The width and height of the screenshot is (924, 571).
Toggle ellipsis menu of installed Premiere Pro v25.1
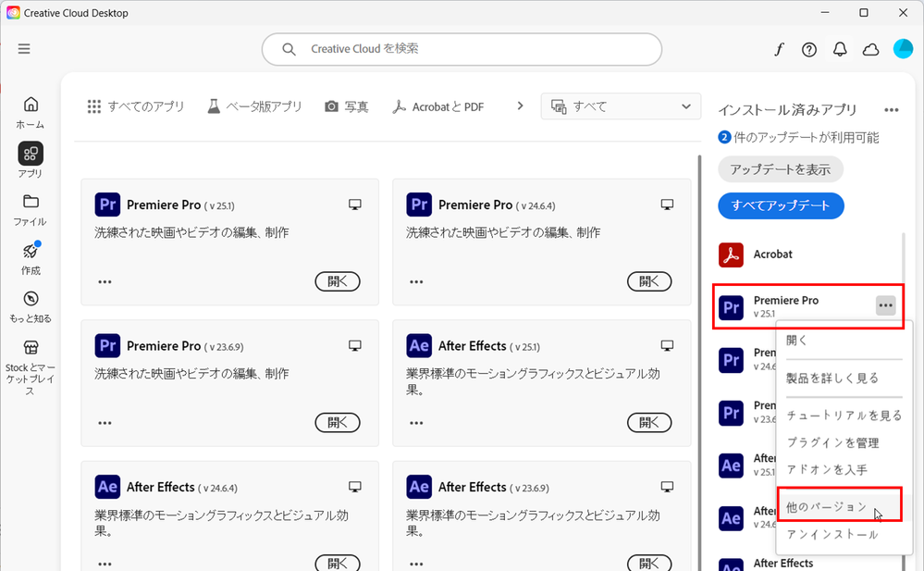point(886,305)
